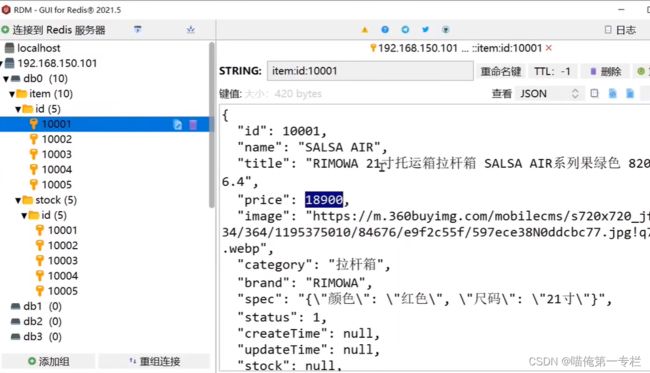The image size is (650, 373).
Task: Click the import connections icon
Action: [x=138, y=29]
